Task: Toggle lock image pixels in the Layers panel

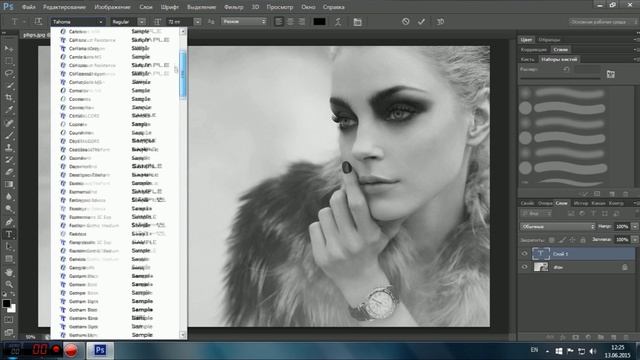Action: pyautogui.click(x=562, y=240)
